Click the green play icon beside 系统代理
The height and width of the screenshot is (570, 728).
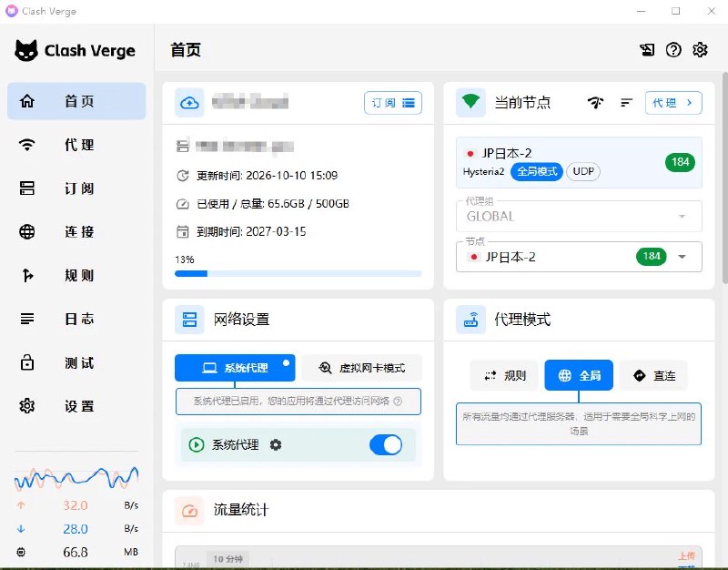coord(197,445)
